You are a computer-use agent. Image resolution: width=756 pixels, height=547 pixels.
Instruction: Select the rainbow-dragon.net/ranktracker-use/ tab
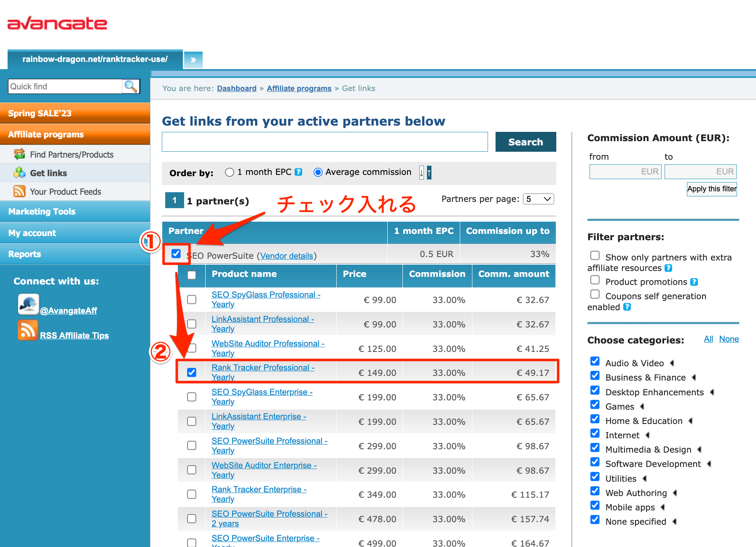[95, 59]
